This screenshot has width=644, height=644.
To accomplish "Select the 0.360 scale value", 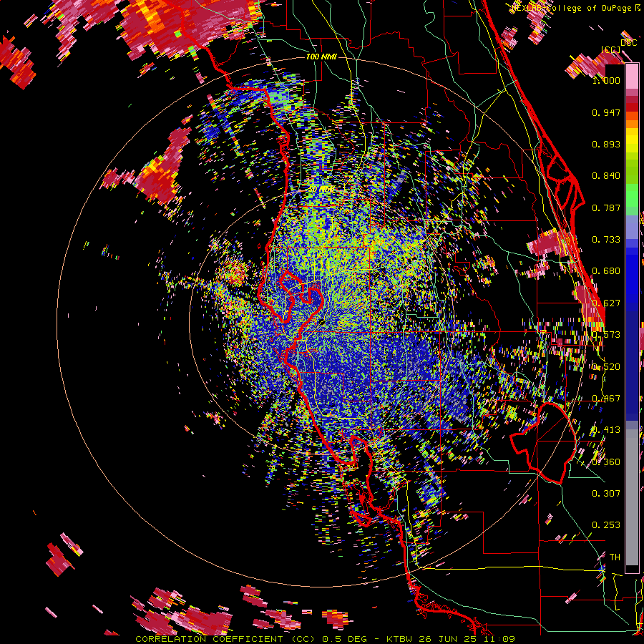I will [606, 462].
